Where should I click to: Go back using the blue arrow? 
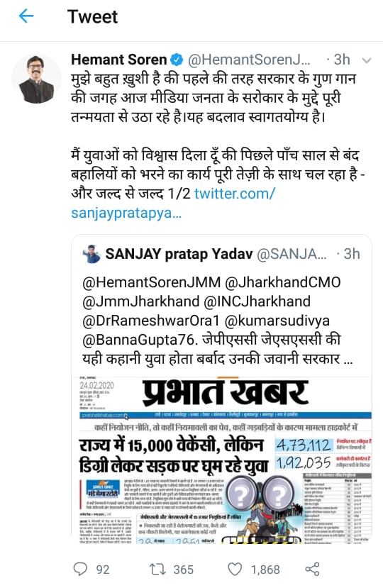click(26, 16)
